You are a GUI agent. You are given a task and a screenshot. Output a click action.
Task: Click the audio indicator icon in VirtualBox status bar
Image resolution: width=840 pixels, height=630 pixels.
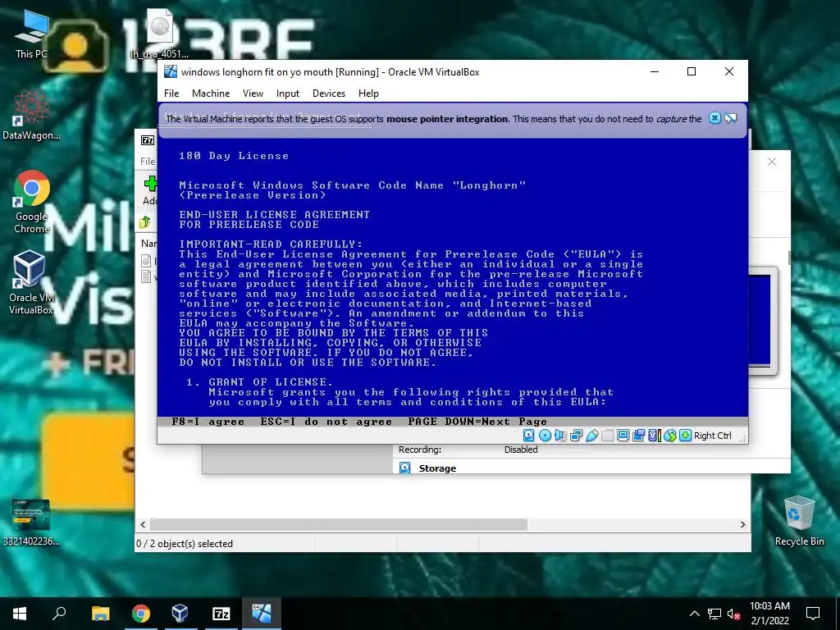tap(560, 436)
